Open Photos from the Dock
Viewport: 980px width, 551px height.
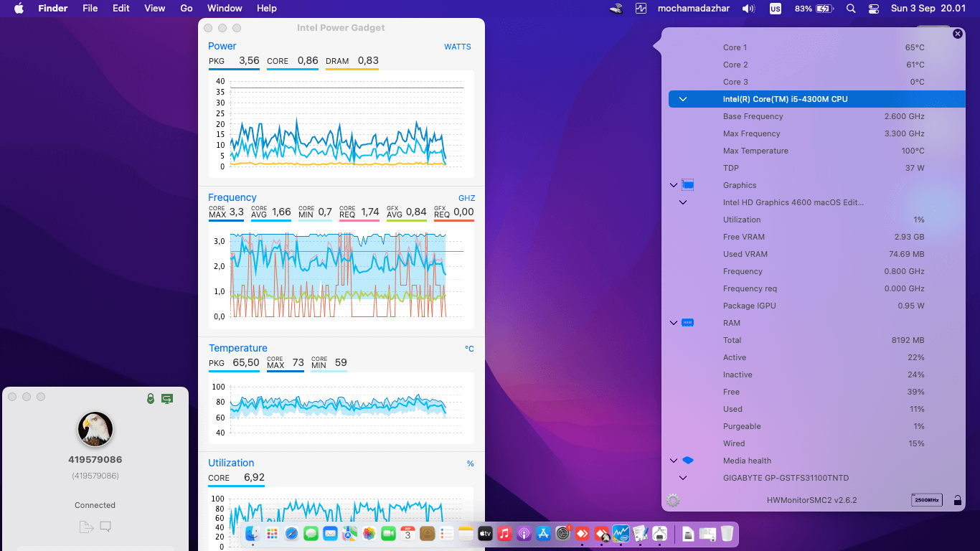[369, 534]
